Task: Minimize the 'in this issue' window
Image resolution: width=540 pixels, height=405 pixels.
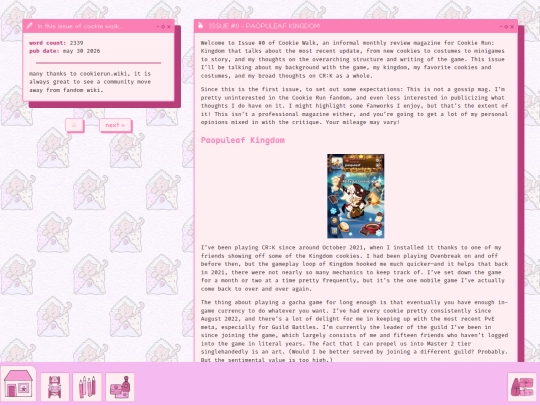Action: click(x=158, y=27)
